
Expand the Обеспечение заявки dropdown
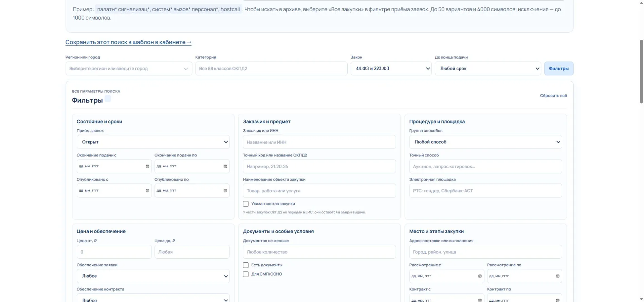(153, 276)
